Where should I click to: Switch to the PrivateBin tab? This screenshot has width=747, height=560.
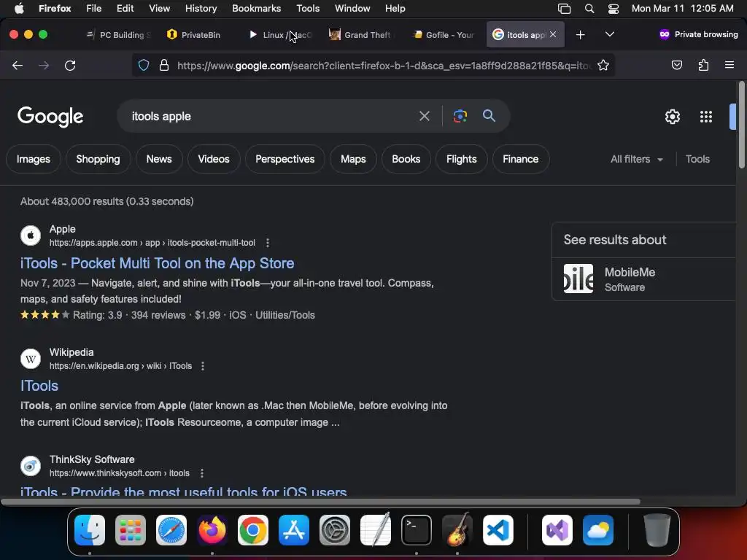(x=194, y=35)
